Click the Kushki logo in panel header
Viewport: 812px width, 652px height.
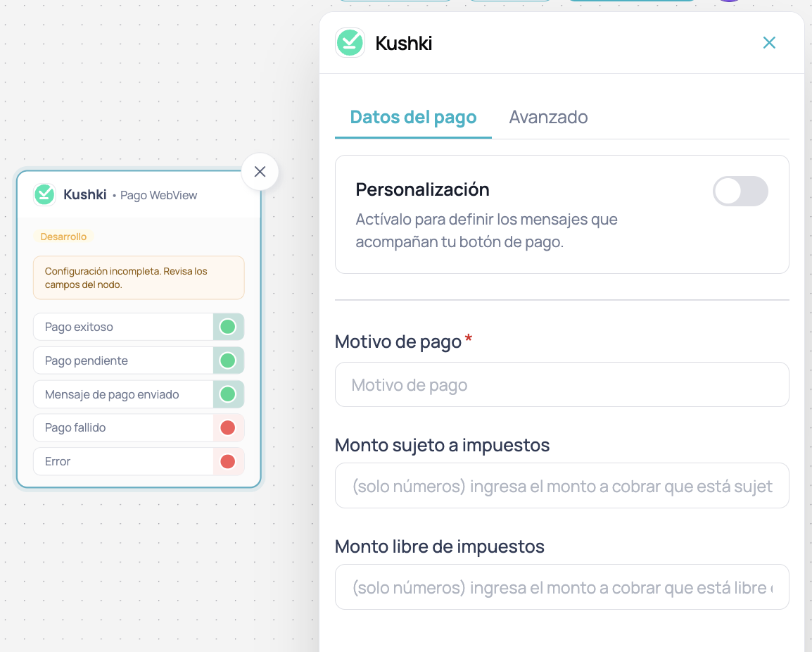tap(350, 42)
